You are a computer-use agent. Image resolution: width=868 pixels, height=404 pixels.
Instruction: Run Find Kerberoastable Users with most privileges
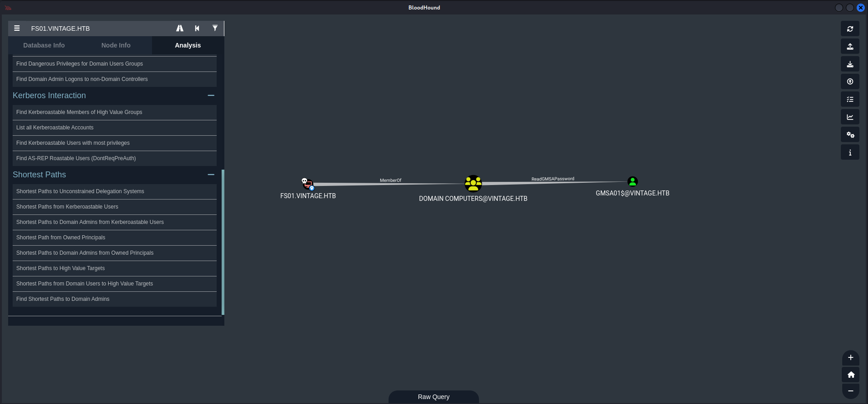click(x=114, y=143)
